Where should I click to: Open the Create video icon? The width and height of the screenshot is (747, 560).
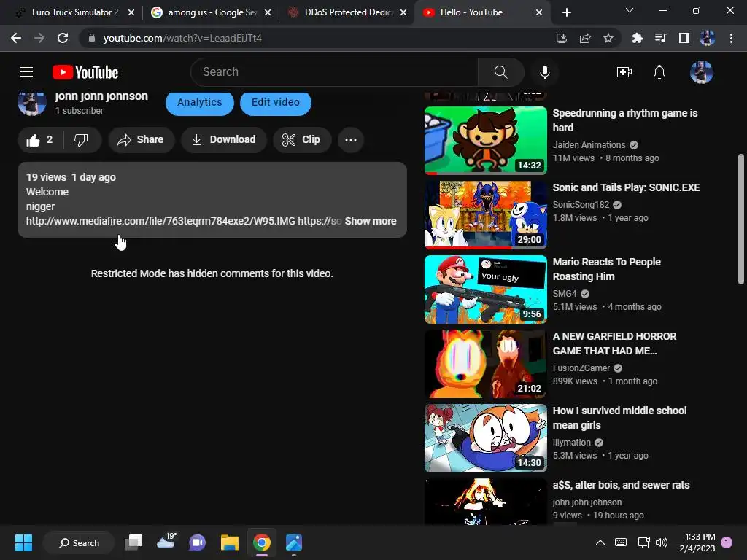click(x=624, y=72)
